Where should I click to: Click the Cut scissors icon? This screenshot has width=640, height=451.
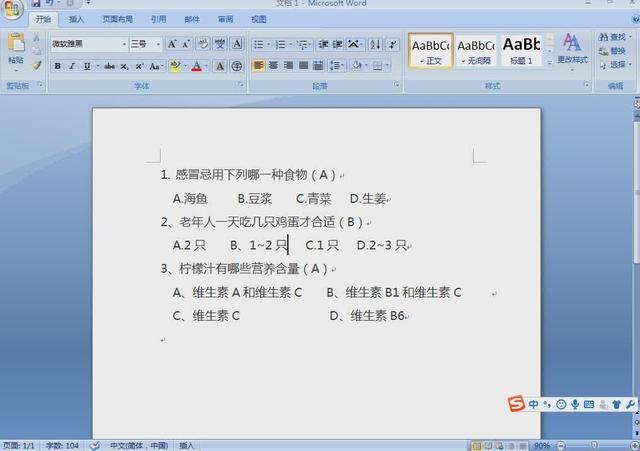point(37,38)
